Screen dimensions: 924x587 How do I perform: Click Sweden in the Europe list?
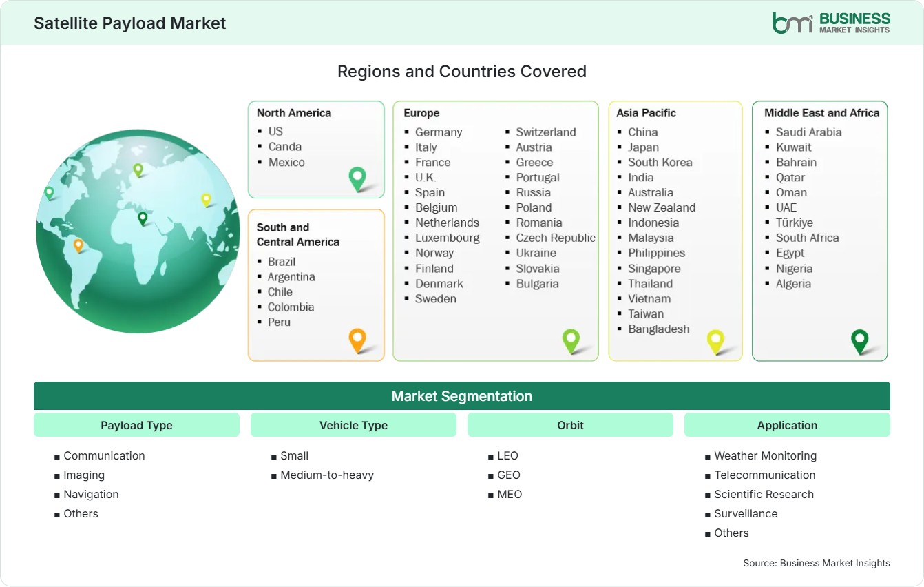pos(436,298)
